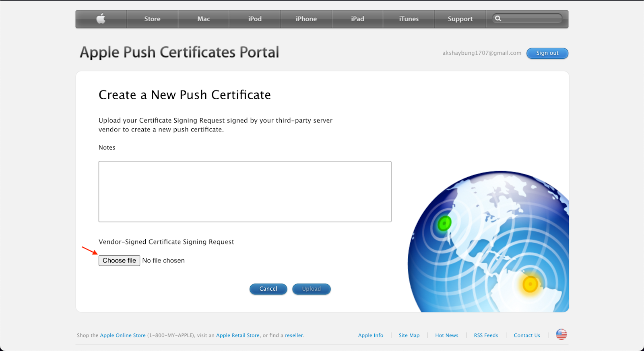Follow the reseller link in the footer
Screen dimensions: 644x351
pos(294,335)
